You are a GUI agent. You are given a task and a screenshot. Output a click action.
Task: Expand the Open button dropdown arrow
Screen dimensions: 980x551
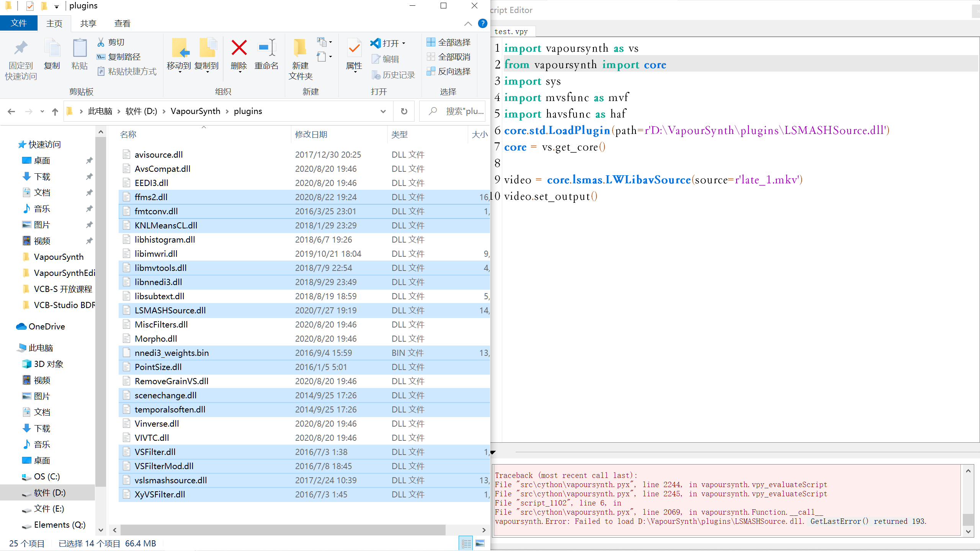(x=404, y=43)
